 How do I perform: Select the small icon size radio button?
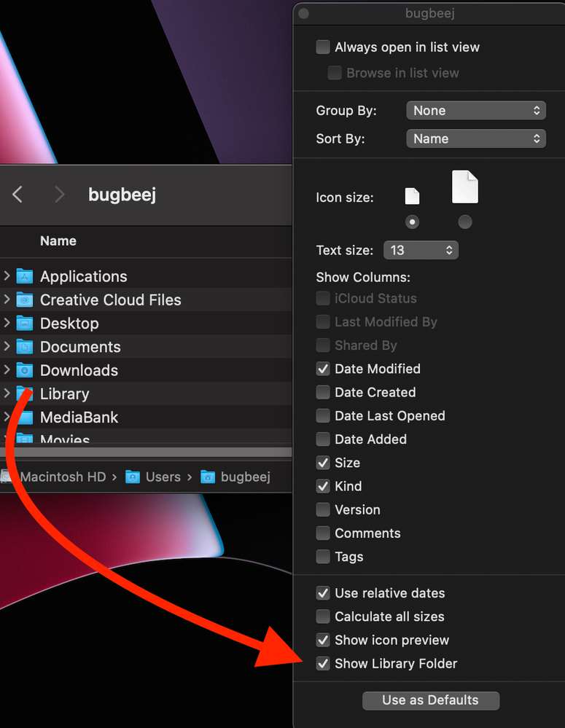(x=412, y=222)
